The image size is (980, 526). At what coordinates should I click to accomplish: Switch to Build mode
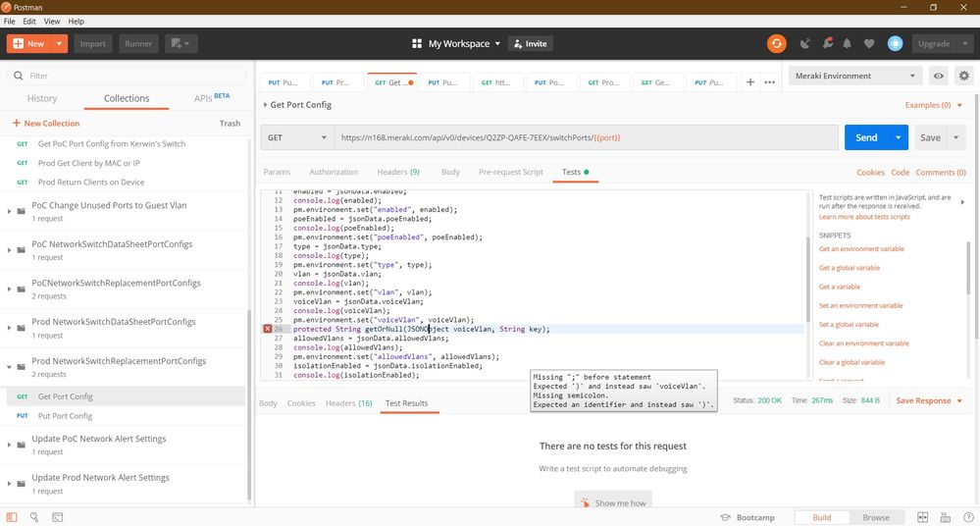pos(821,517)
